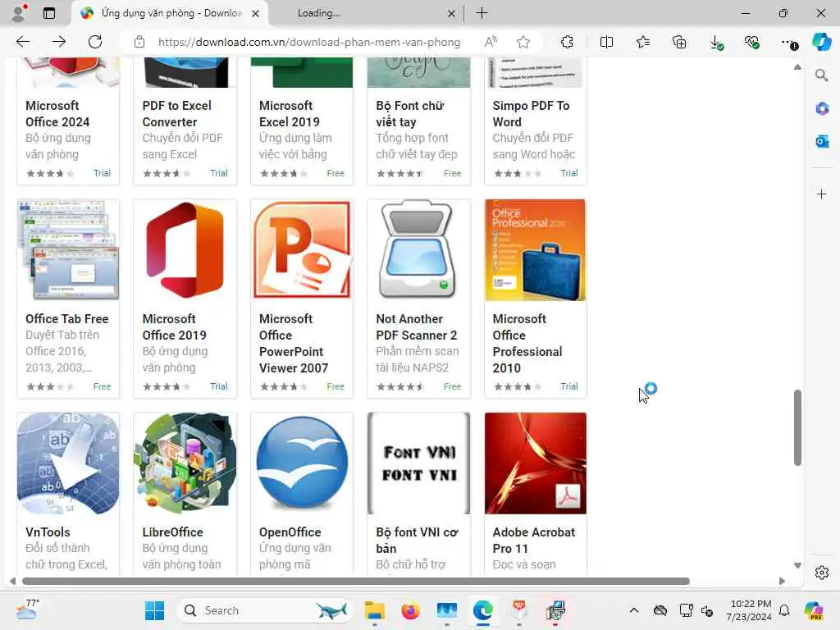Open Read aloud in address bar
840x630 pixels.
(x=491, y=42)
